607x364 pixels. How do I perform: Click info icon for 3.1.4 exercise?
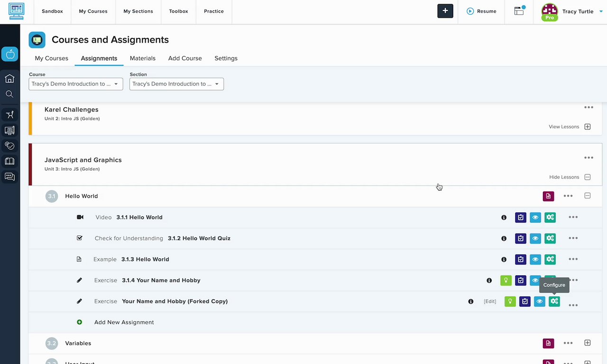point(489,281)
